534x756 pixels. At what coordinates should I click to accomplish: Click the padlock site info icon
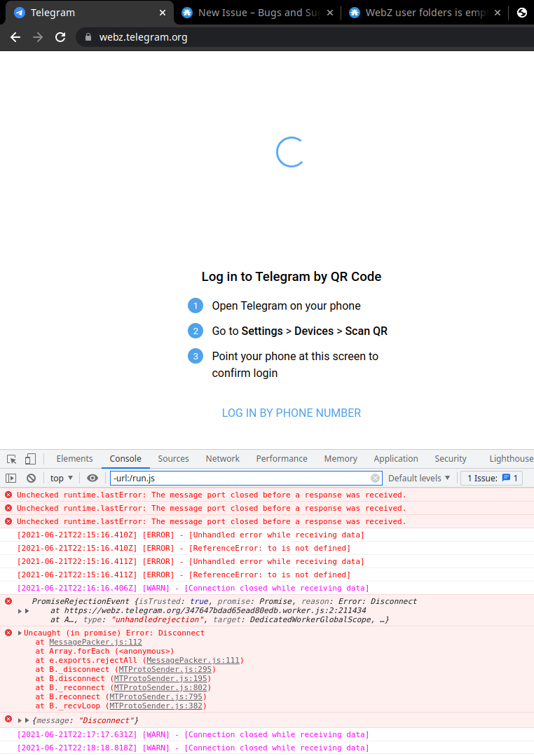click(x=88, y=37)
